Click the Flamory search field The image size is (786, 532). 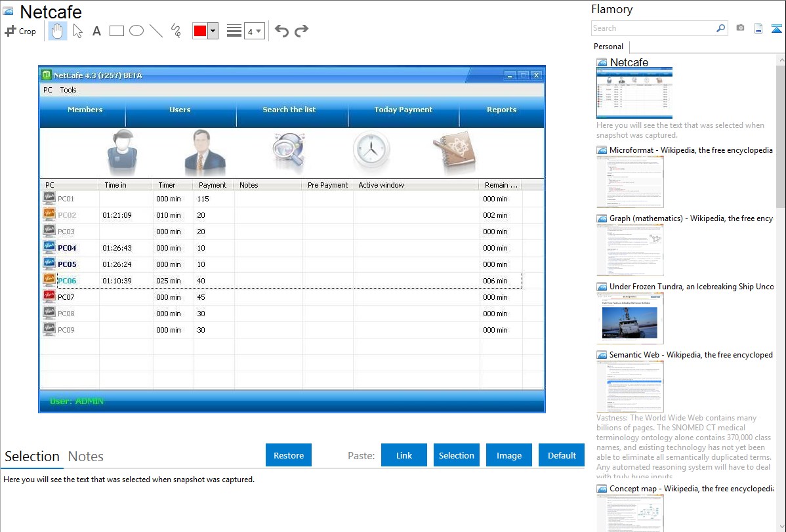pyautogui.click(x=653, y=28)
